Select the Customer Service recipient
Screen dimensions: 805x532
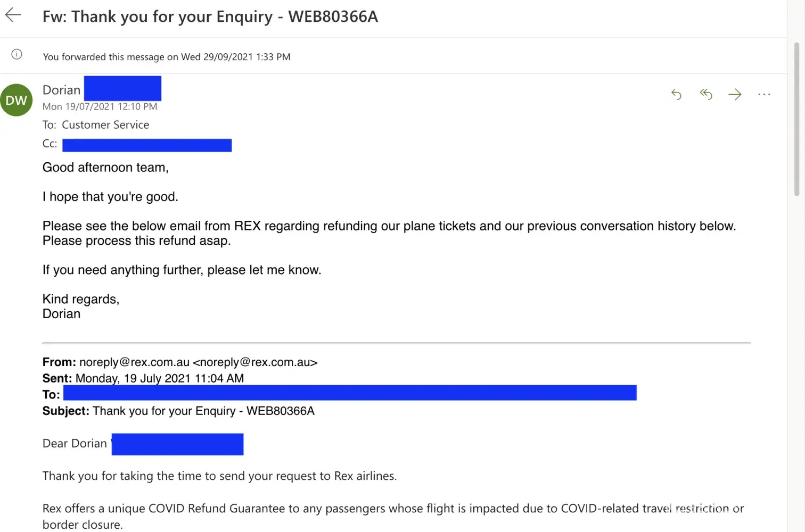pos(105,125)
